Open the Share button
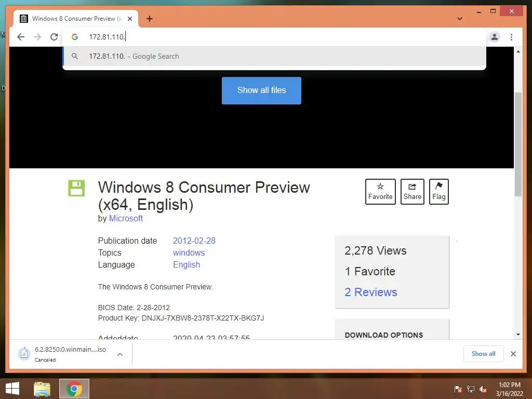532x399 pixels. [412, 191]
